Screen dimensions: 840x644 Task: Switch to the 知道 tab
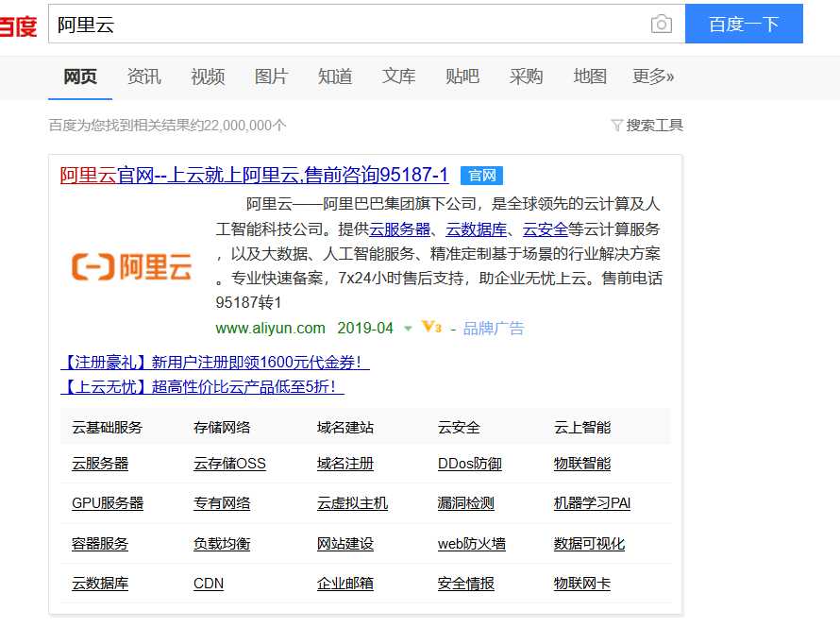click(335, 76)
